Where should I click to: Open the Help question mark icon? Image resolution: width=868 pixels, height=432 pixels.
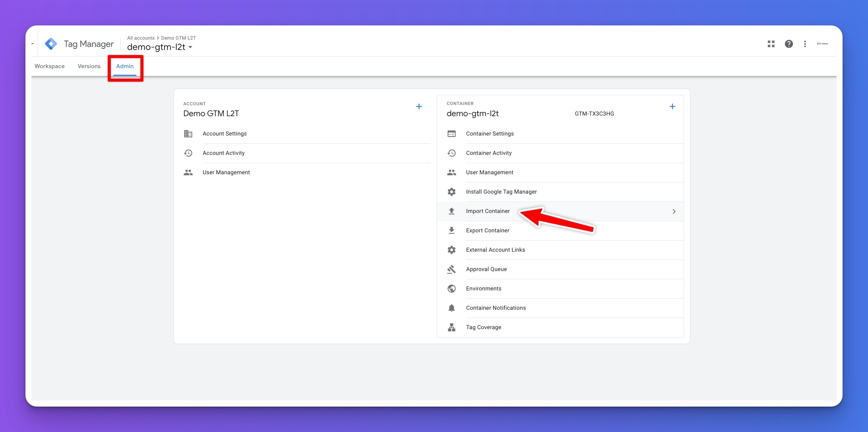pyautogui.click(x=788, y=44)
